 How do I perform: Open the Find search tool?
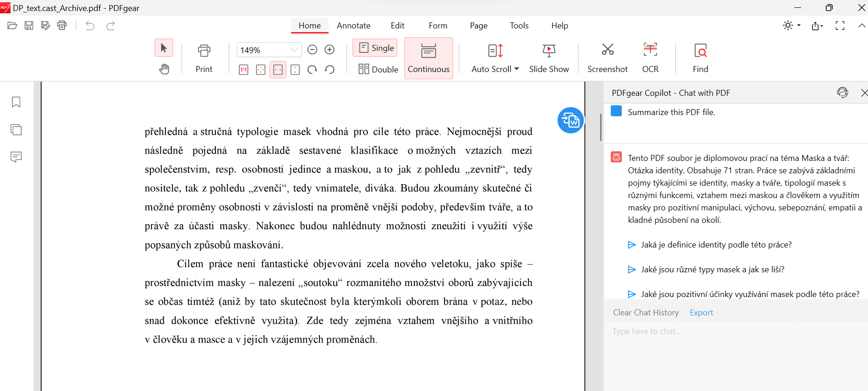click(x=700, y=57)
